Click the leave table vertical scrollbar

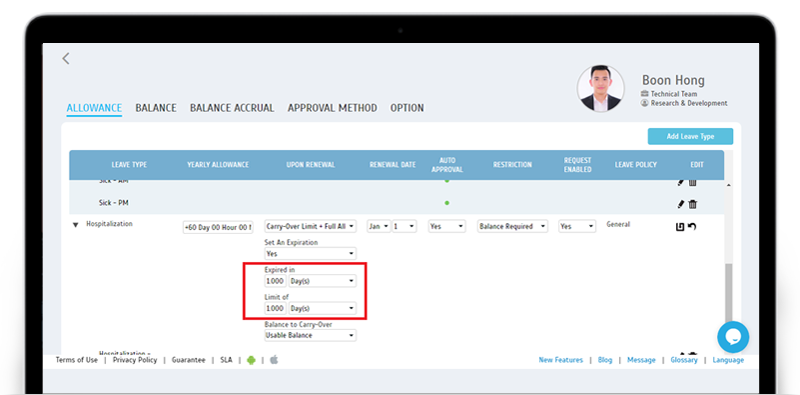[x=728, y=293]
